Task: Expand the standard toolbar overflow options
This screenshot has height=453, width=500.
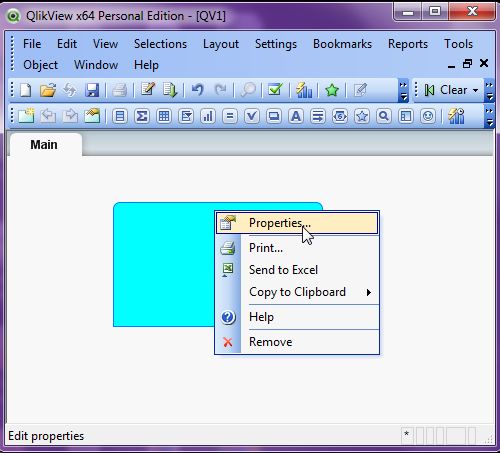Action: point(403,91)
